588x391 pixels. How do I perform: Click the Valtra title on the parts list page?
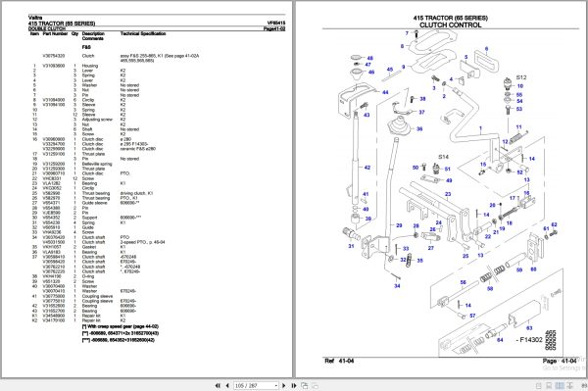pyautogui.click(x=35, y=18)
